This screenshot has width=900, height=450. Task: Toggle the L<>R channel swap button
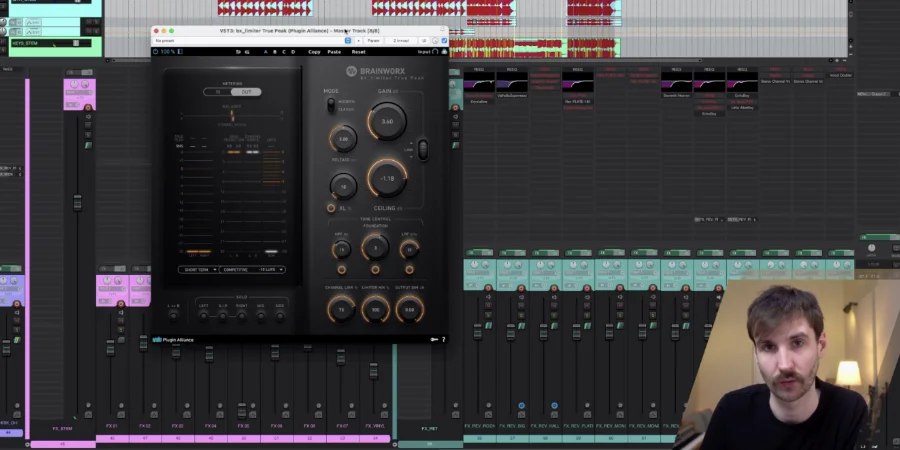173,316
